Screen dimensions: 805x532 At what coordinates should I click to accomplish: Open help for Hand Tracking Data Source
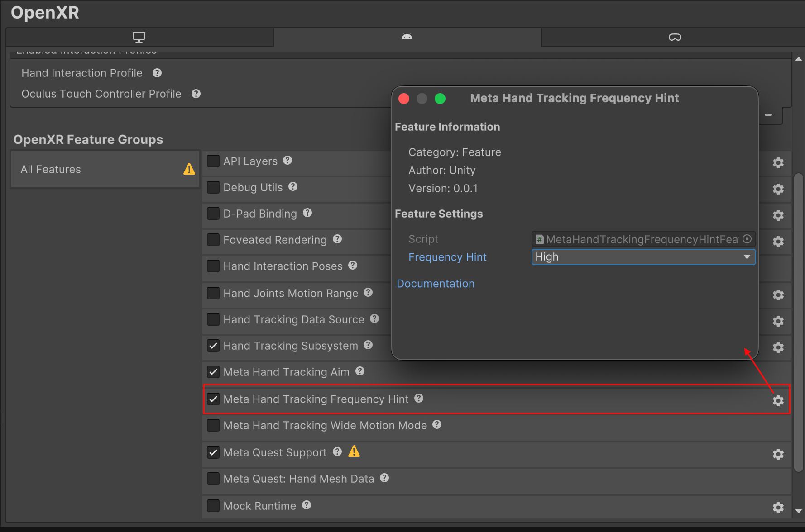[x=374, y=318]
